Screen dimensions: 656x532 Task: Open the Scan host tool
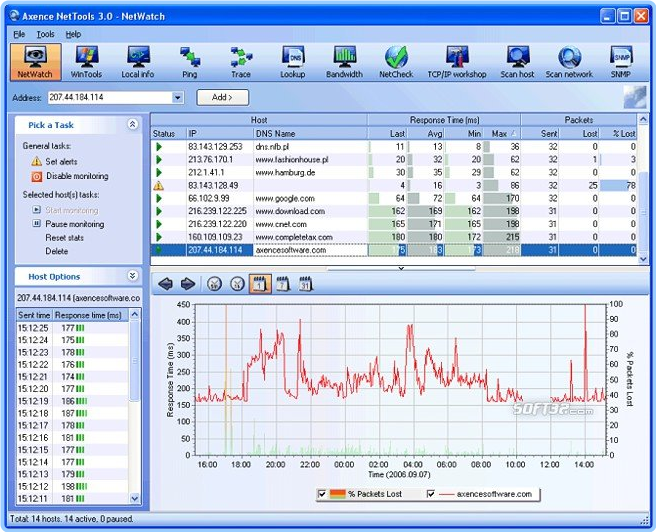[518, 62]
